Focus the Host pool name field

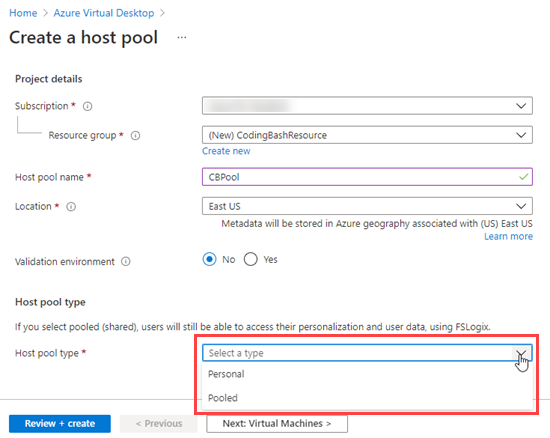coord(367,177)
